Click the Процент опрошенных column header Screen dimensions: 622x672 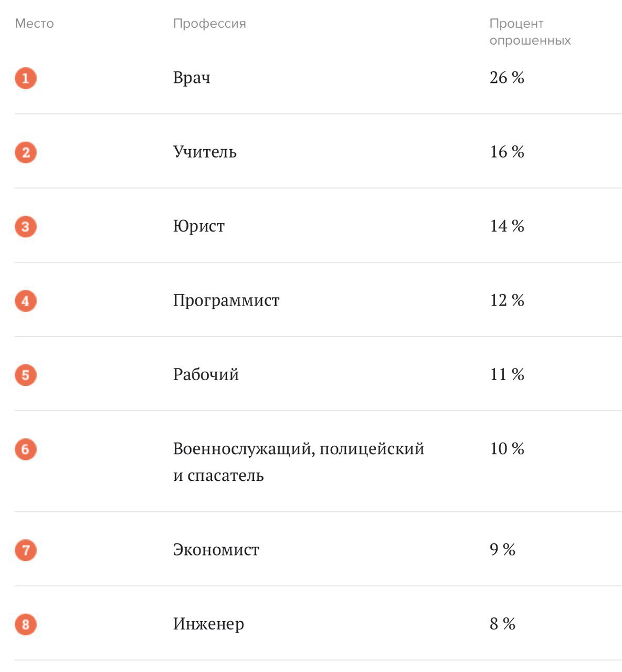[x=530, y=32]
